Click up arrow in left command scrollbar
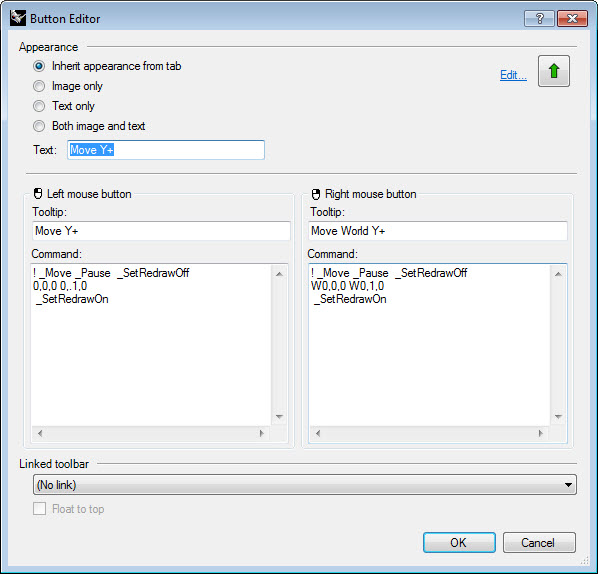This screenshot has height=574, width=598. click(279, 274)
